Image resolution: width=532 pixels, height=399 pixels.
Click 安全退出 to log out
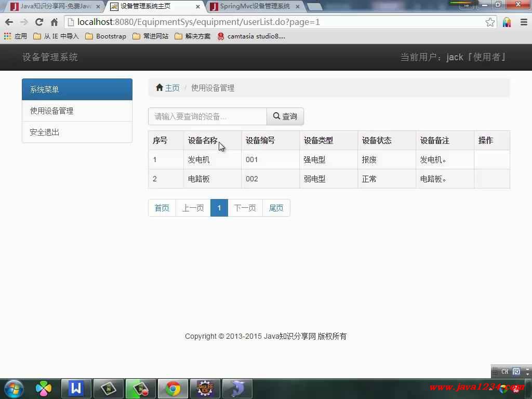pyautogui.click(x=45, y=132)
